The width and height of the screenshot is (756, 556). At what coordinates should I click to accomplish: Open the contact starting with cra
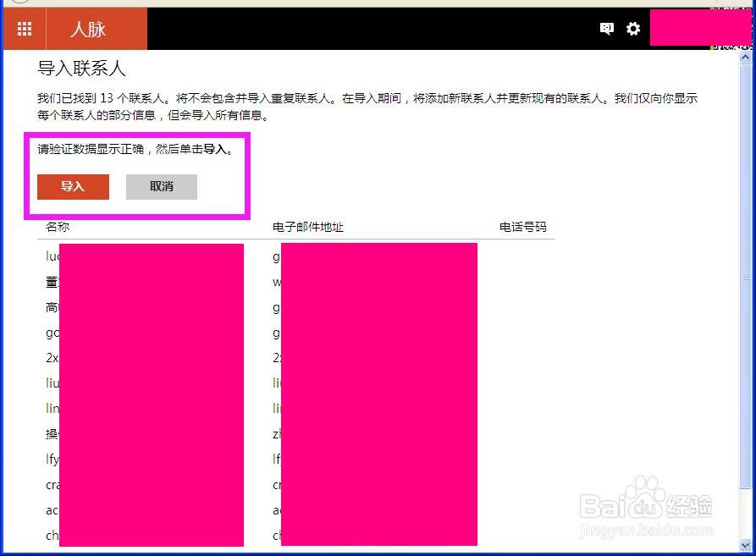click(x=52, y=484)
